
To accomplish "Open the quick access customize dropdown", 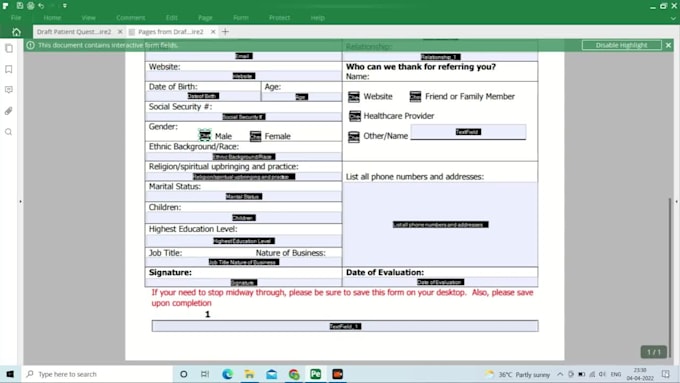I will [x=65, y=6].
